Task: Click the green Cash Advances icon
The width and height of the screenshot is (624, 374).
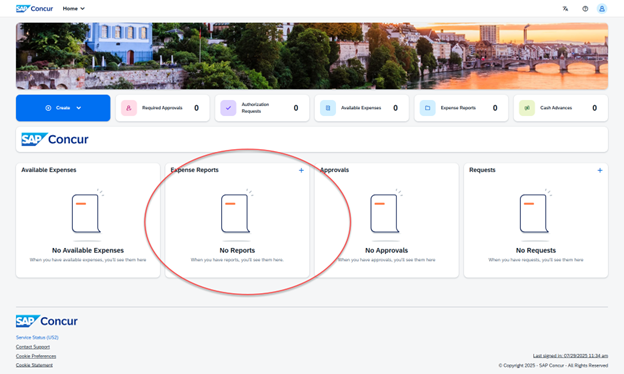Action: [527, 108]
